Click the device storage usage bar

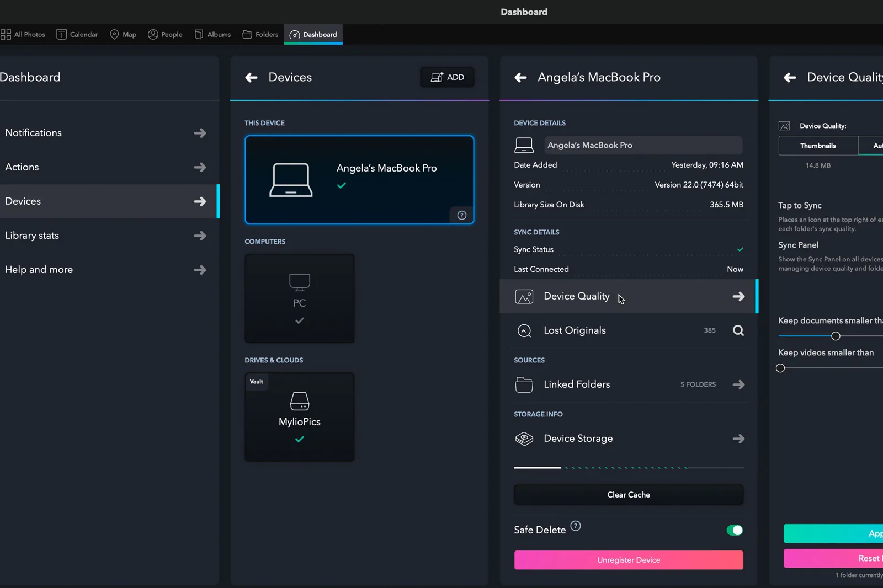[x=629, y=468]
